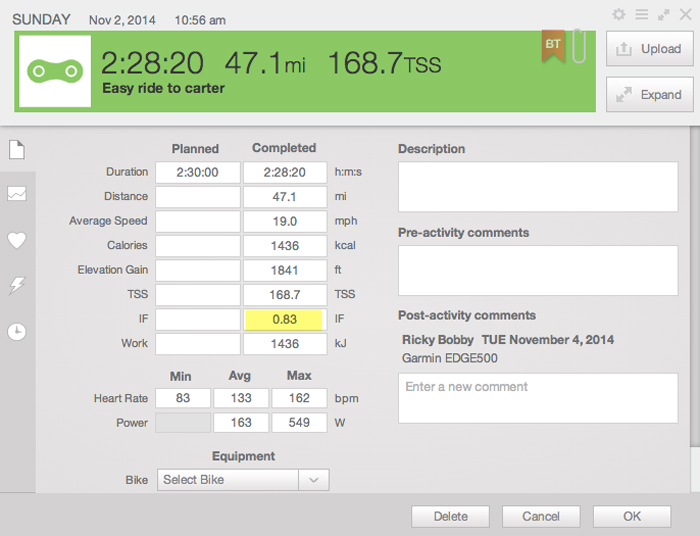Click the Power Max field 549
The width and height of the screenshot is (700, 536).
(x=299, y=423)
